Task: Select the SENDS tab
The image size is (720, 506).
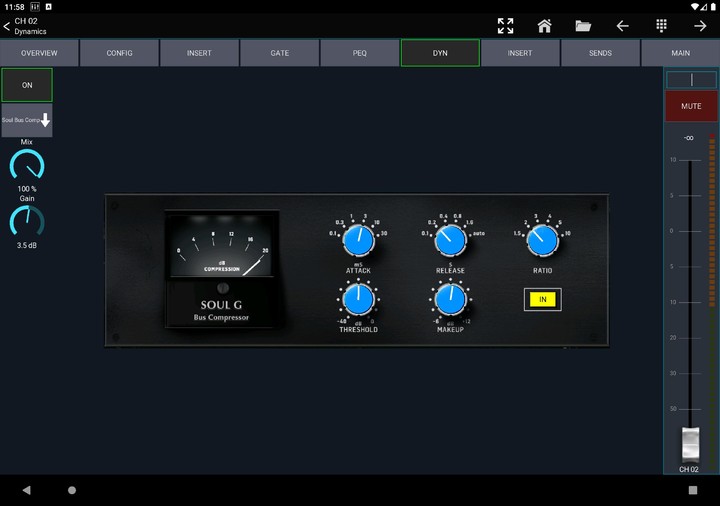Action: coord(600,53)
